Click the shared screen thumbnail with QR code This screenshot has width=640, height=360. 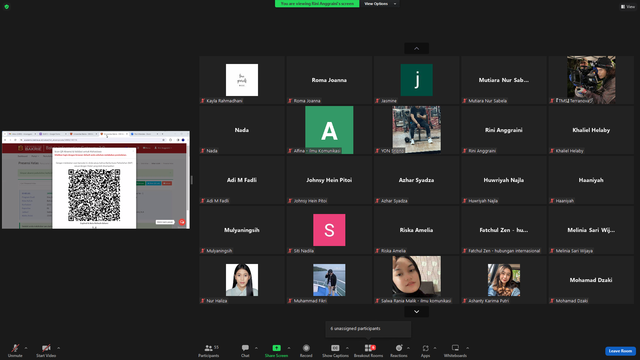point(96,180)
